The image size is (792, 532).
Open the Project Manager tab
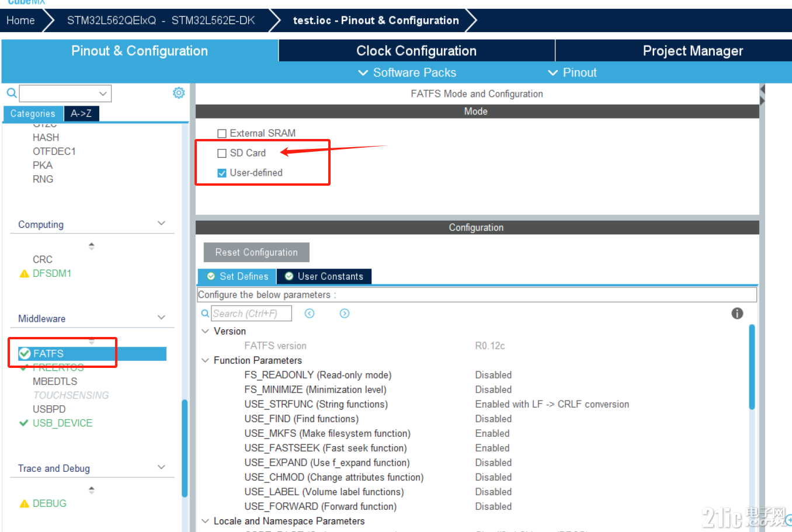coord(693,51)
